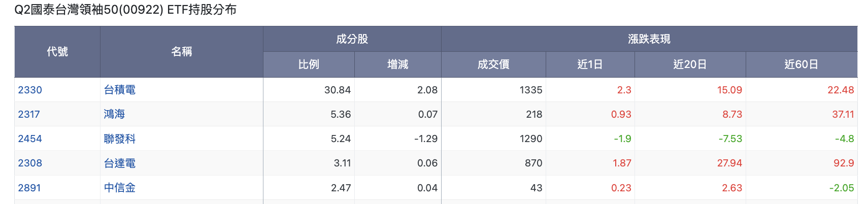The width and height of the screenshot is (868, 204).
Task: Sort by the 成交價 column header
Action: 493,64
